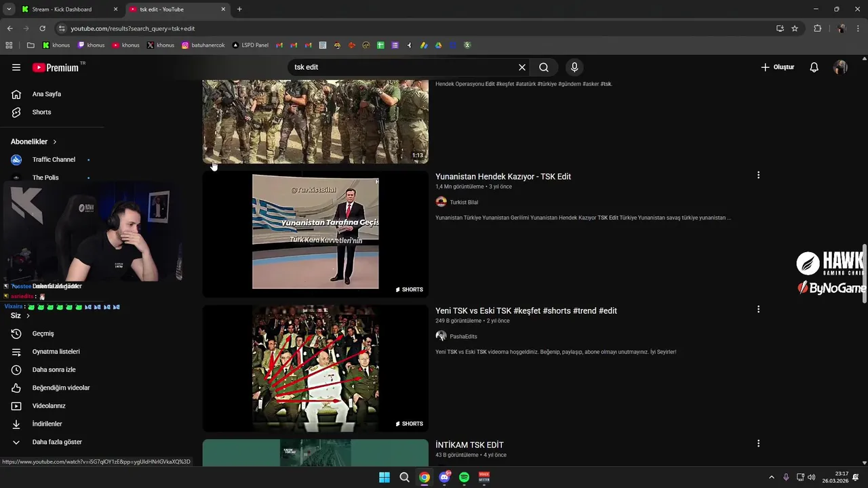Click the Yeni TSK vs Eski TSK thumbnail
Image resolution: width=868 pixels, height=488 pixels.
[x=315, y=368]
